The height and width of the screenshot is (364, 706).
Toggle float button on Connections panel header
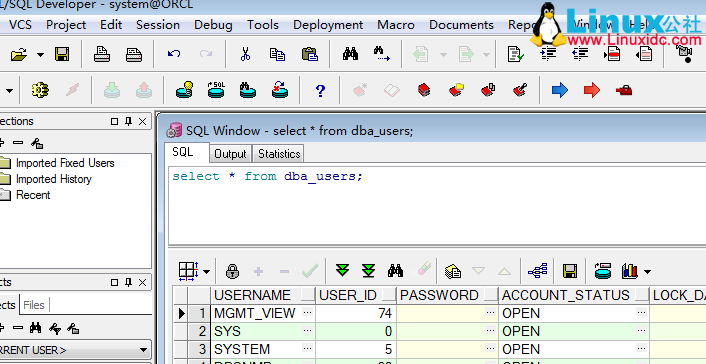pos(114,121)
